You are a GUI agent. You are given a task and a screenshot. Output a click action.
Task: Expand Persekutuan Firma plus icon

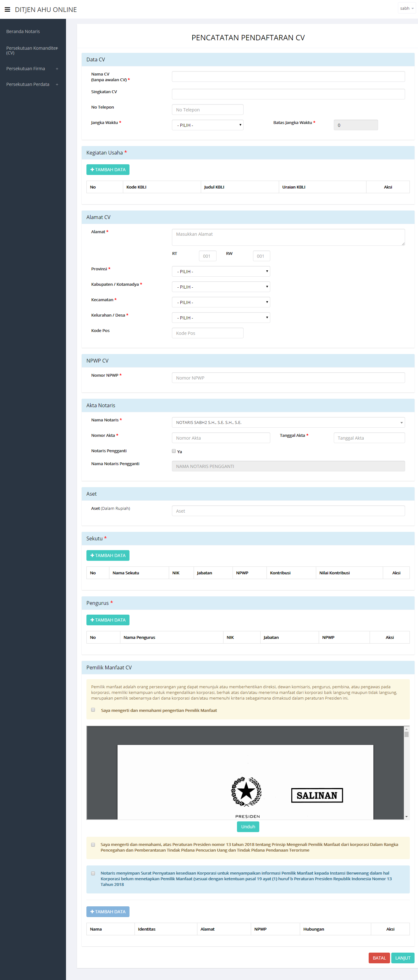tap(57, 69)
